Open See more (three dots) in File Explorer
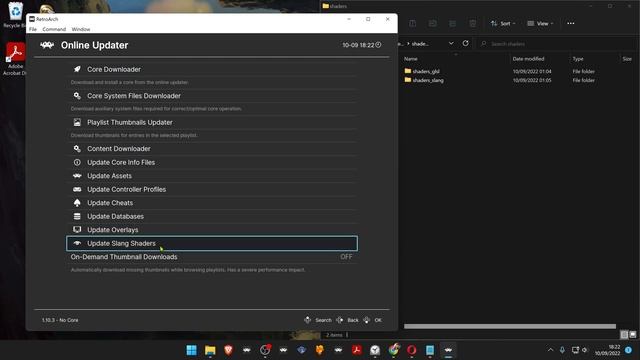This screenshot has width=640, height=360. [x=571, y=24]
